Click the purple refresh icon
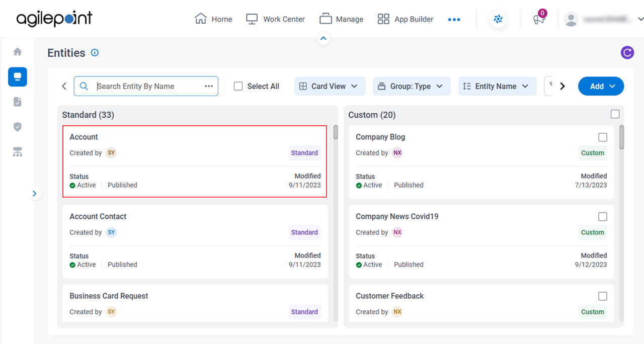644x344 pixels. pos(627,52)
